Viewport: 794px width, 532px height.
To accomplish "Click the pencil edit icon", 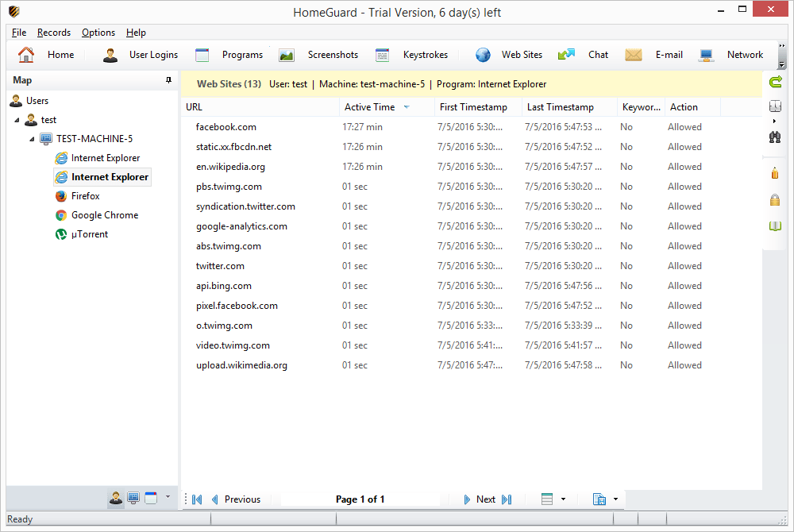I will point(776,172).
